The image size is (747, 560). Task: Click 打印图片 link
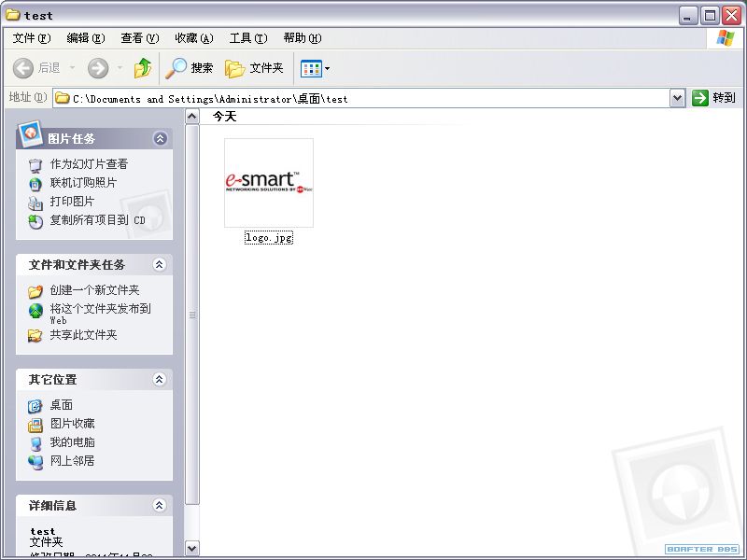point(72,202)
